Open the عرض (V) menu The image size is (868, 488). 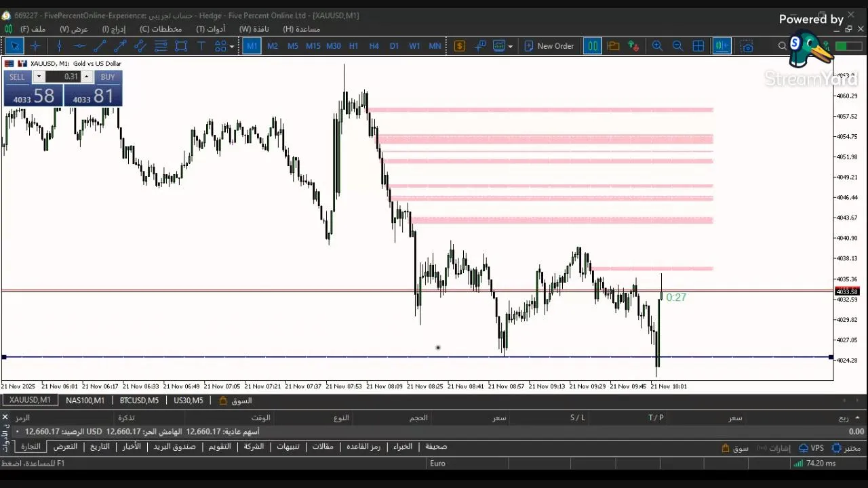(x=74, y=29)
